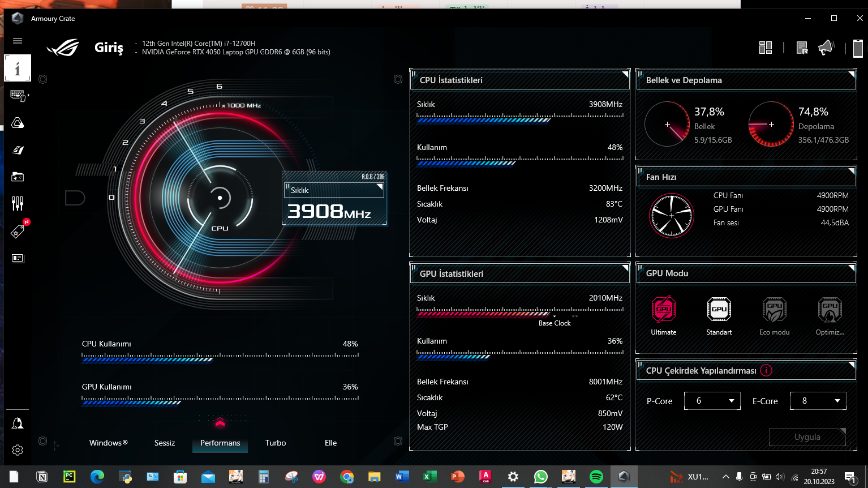This screenshot has width=868, height=488.
Task: Open the Game Library folder icon
Action: coord(18,177)
